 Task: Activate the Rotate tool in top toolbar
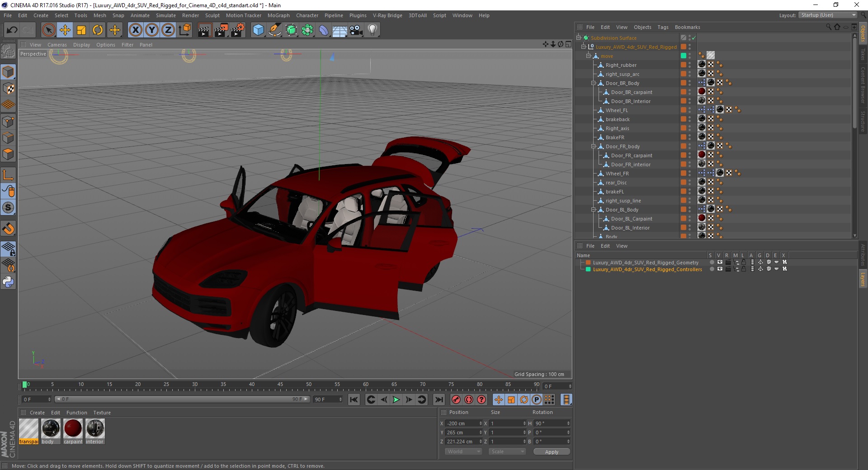98,30
